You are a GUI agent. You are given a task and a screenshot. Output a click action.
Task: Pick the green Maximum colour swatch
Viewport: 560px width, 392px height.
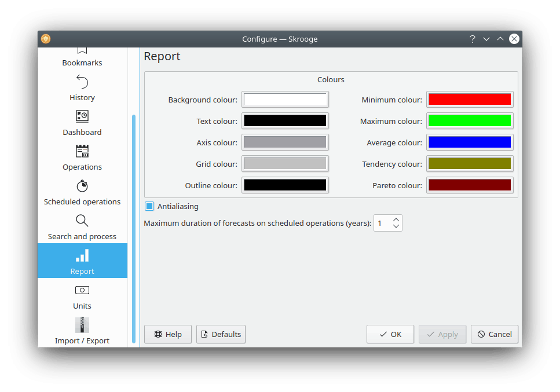pyautogui.click(x=470, y=121)
